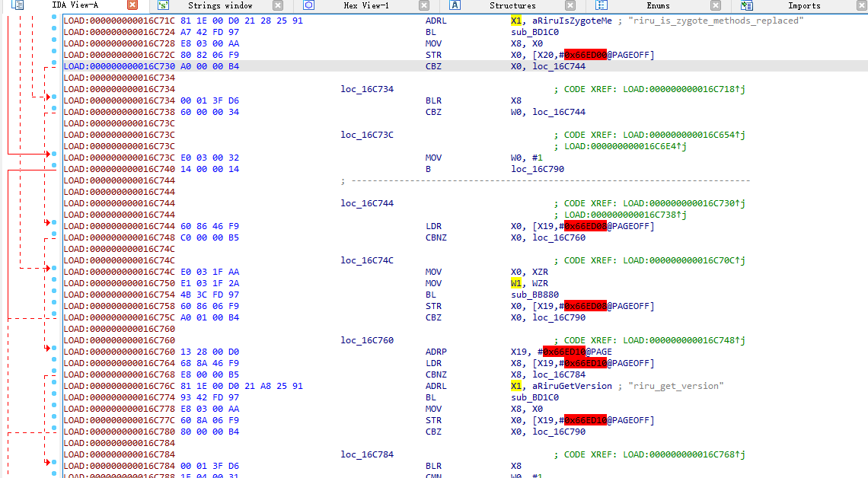Screen dimensions: 868x478
Task: Open the Hex View-1 tab
Action: tap(366, 5)
